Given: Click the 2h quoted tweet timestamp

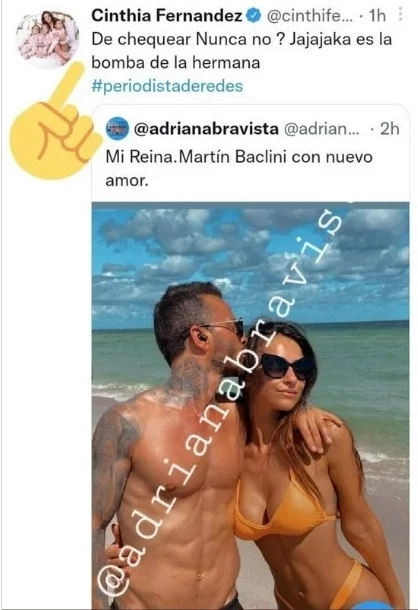Looking at the screenshot, I should (x=389, y=129).
